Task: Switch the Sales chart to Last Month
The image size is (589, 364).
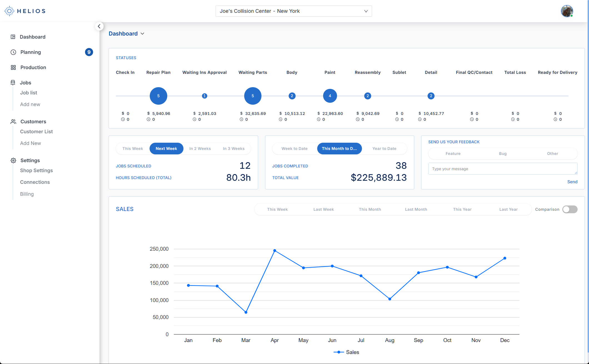Action: 416,209
